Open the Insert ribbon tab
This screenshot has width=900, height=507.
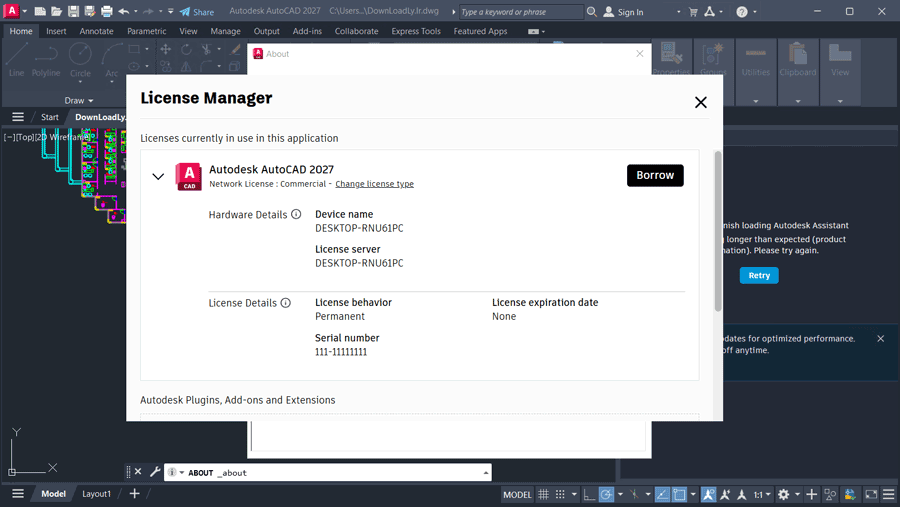pos(56,31)
